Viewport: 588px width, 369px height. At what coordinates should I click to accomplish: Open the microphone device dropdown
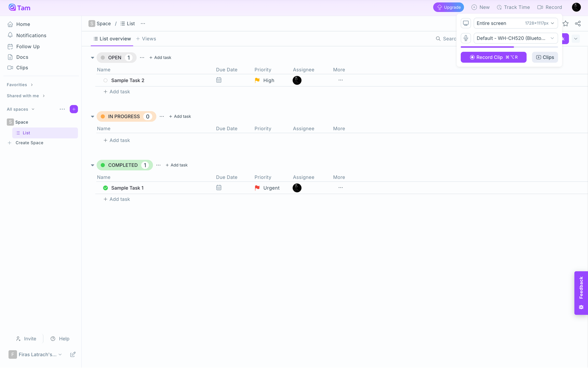pos(515,38)
